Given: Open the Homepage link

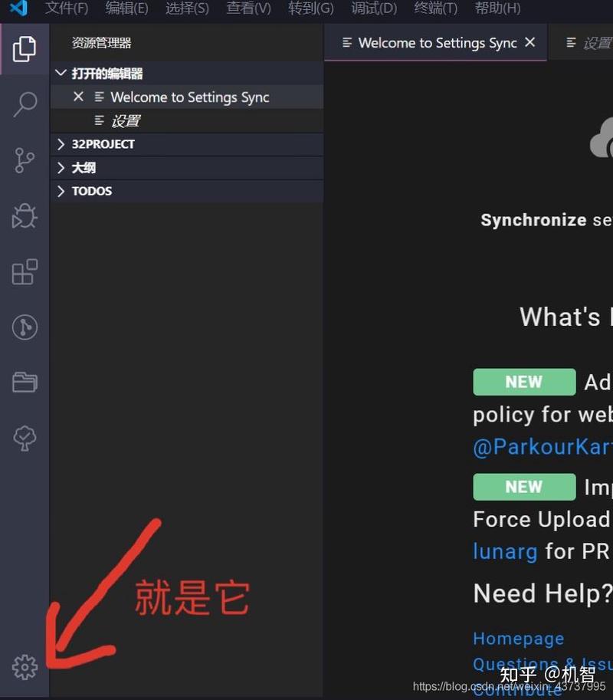Looking at the screenshot, I should click(x=519, y=639).
